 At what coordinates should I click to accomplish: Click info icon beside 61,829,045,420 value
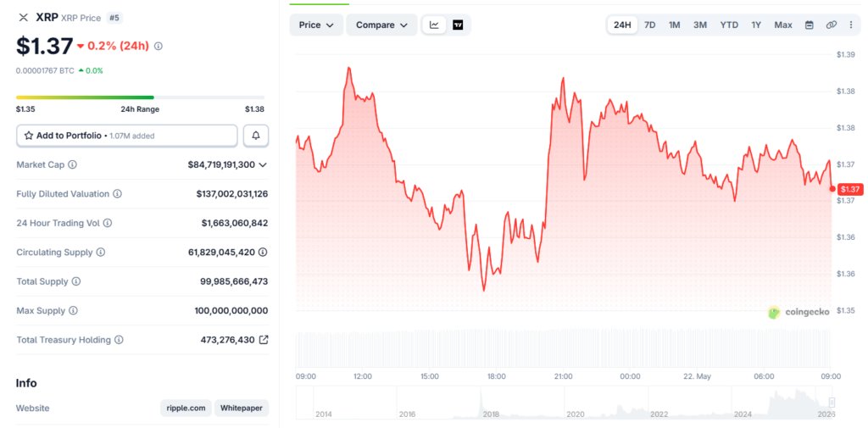click(x=263, y=253)
